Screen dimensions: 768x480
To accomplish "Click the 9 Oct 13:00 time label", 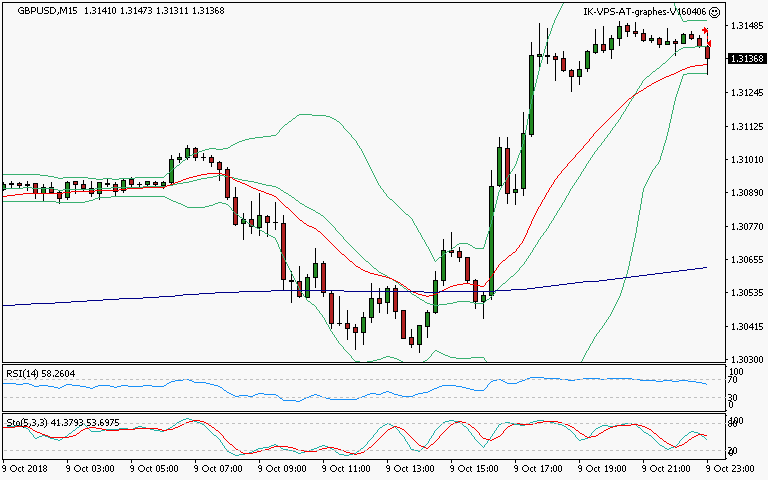I will [x=410, y=468].
